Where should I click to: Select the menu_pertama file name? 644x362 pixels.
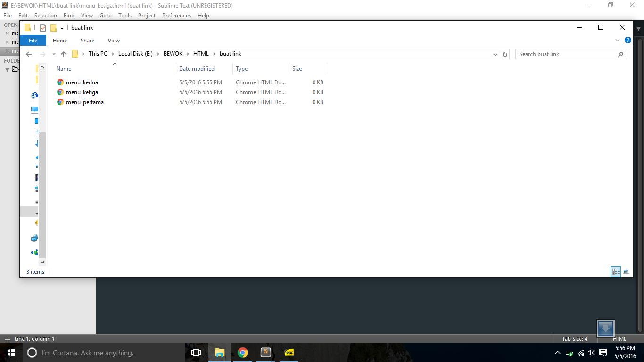pos(85,102)
